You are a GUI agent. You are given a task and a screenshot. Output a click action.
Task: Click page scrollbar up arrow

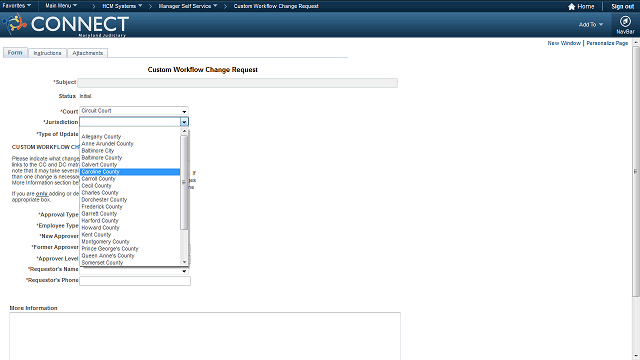(636, 42)
